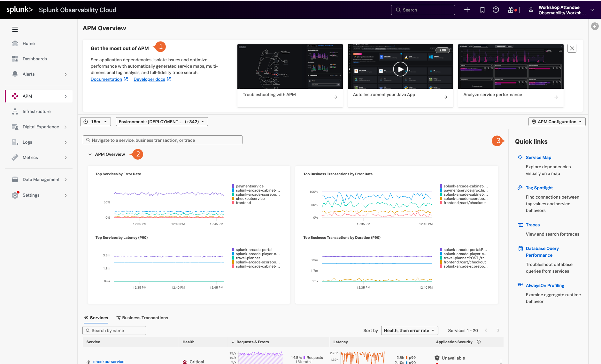Click the Settings gear icon in sidebar

click(x=15, y=195)
